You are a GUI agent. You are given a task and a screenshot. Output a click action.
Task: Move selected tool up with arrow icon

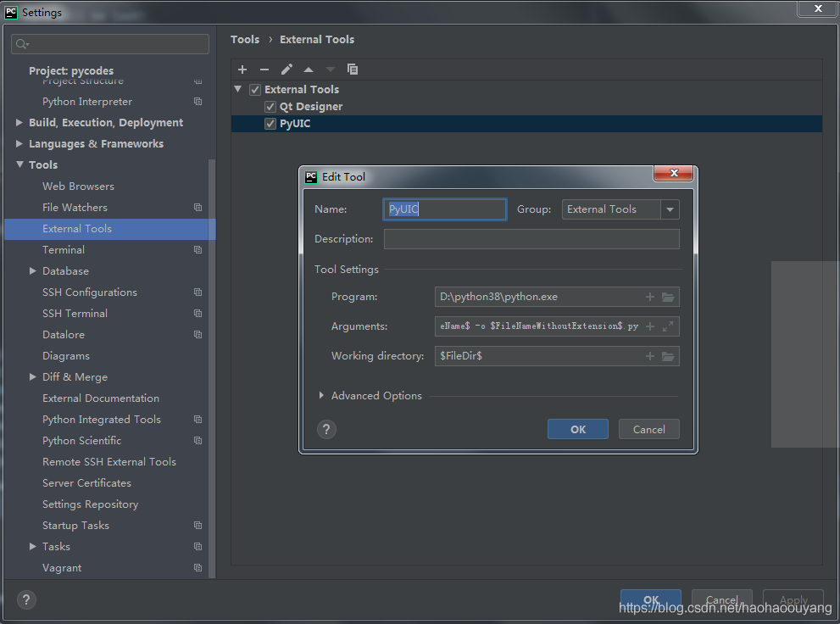309,70
